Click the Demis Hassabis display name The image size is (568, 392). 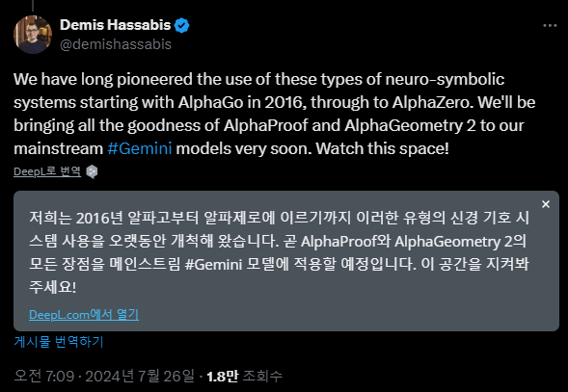click(115, 25)
